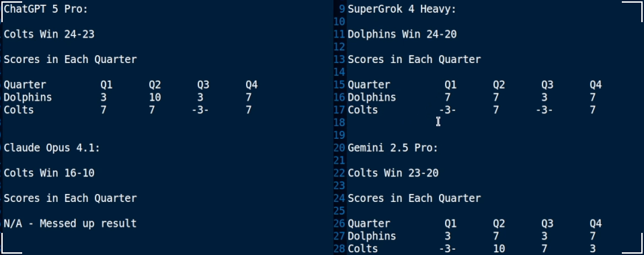Click the 'Claude Opus 4.1:' heading
The width and height of the screenshot is (644, 255).
(x=52, y=148)
